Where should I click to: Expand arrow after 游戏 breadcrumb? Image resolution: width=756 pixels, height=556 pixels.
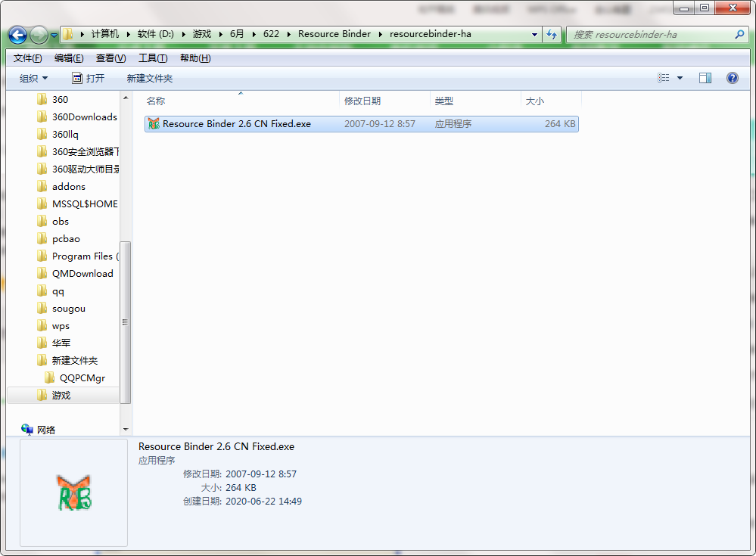pos(220,34)
